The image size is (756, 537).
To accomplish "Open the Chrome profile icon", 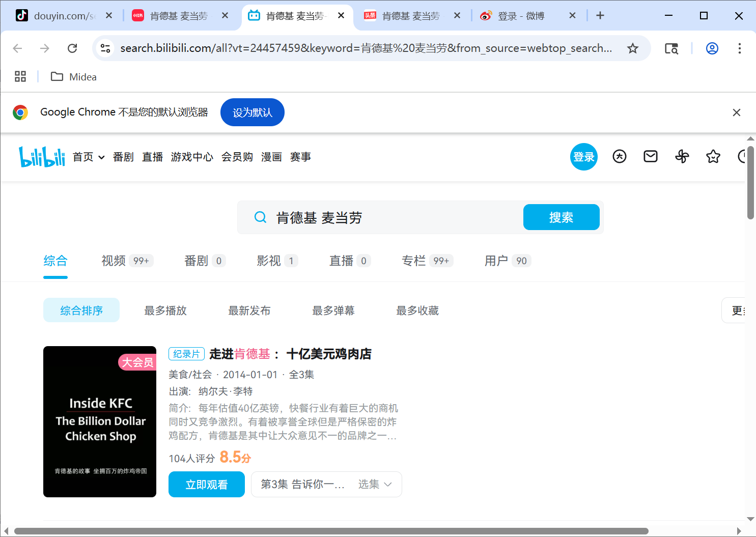I will click(712, 48).
